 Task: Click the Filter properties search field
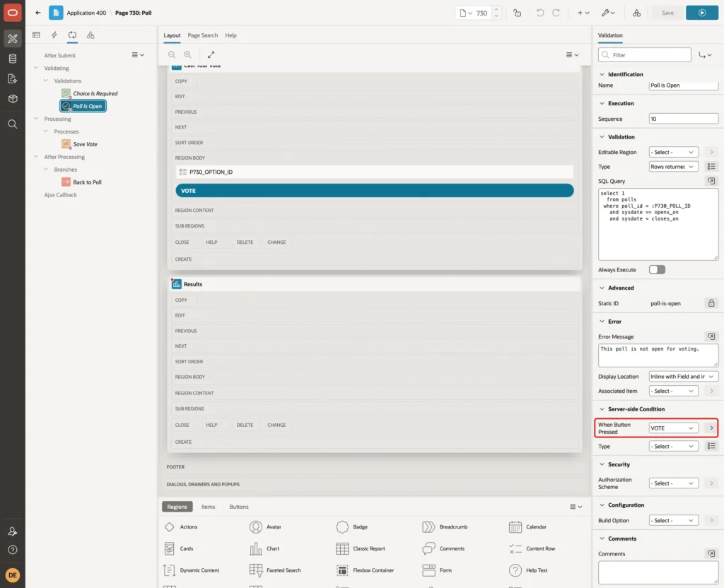645,55
